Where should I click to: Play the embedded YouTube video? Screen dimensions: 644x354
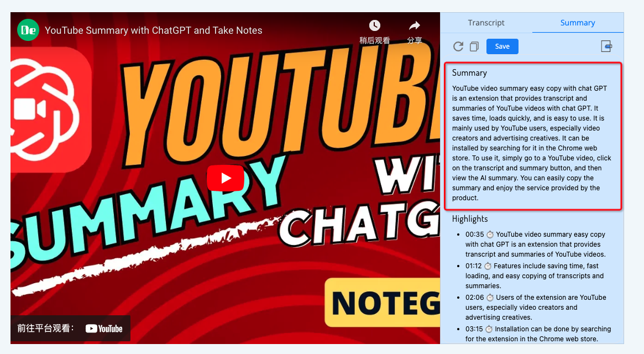click(226, 178)
